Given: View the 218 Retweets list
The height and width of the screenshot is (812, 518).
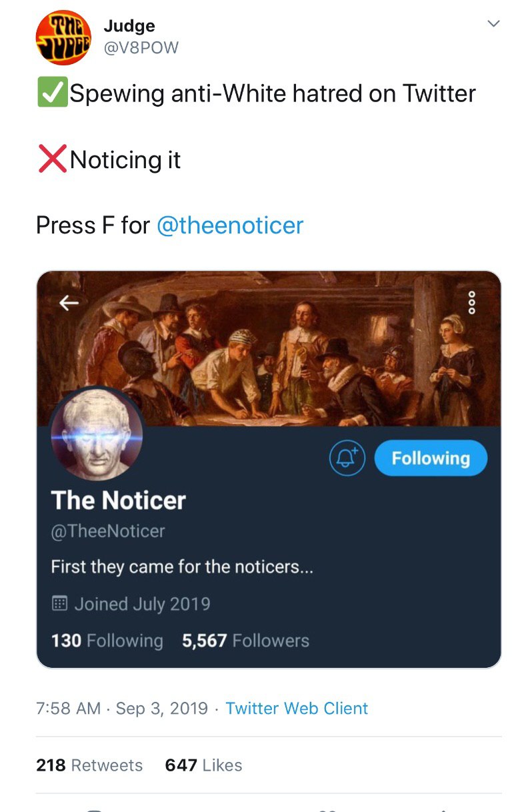Looking at the screenshot, I should tap(89, 765).
